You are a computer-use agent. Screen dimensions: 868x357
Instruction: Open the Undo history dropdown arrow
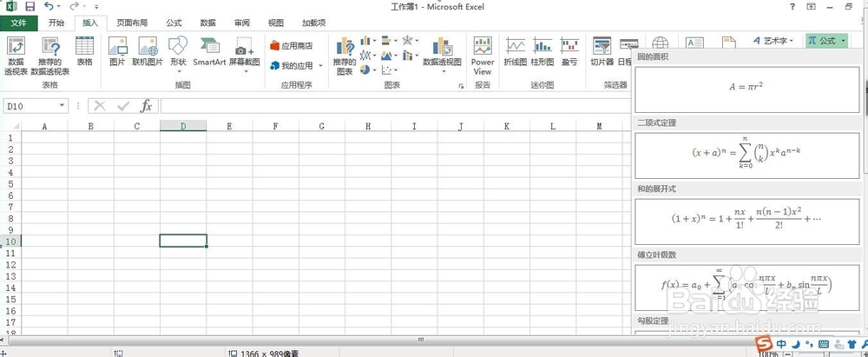[x=59, y=7]
